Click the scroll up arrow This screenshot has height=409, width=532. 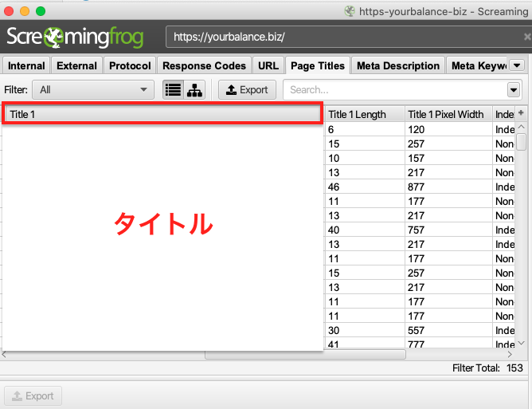pyautogui.click(x=521, y=127)
